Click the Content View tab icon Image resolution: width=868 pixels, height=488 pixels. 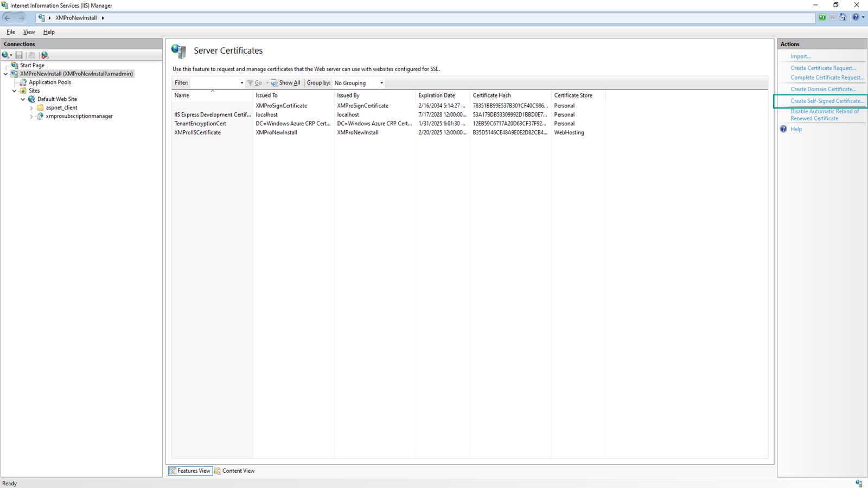tap(218, 471)
